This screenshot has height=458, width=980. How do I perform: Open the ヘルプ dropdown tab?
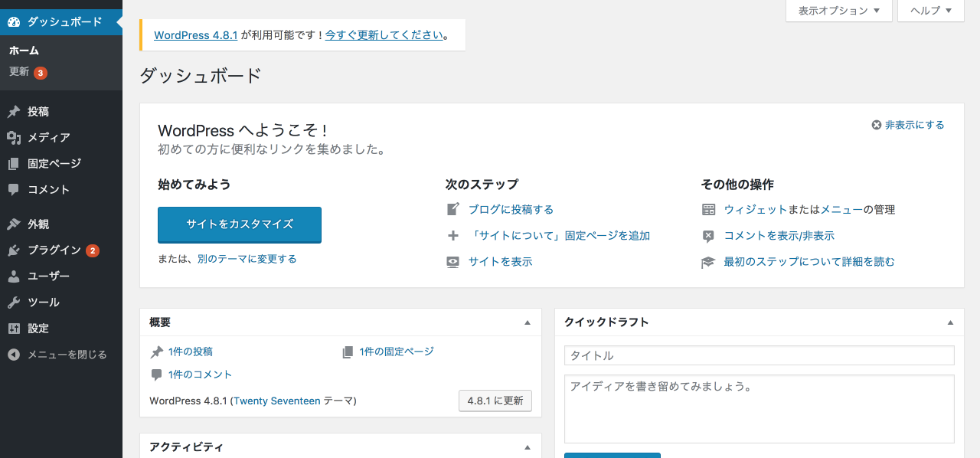930,11
